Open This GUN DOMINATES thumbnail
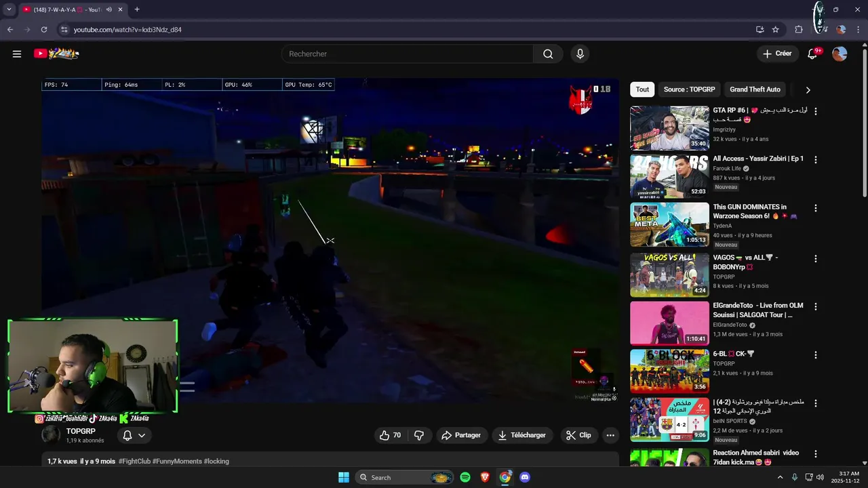This screenshot has height=488, width=868. [669, 225]
